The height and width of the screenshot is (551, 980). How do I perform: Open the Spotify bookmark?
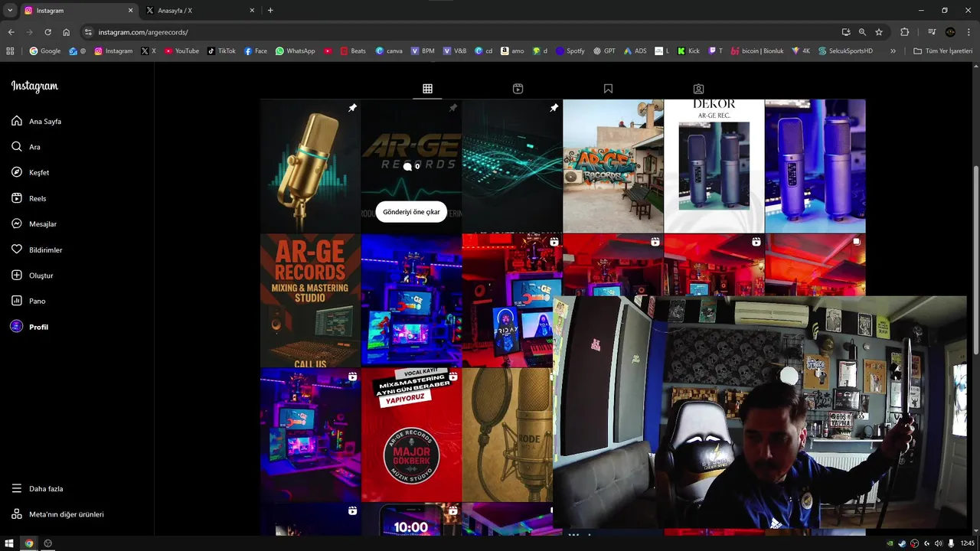click(570, 51)
